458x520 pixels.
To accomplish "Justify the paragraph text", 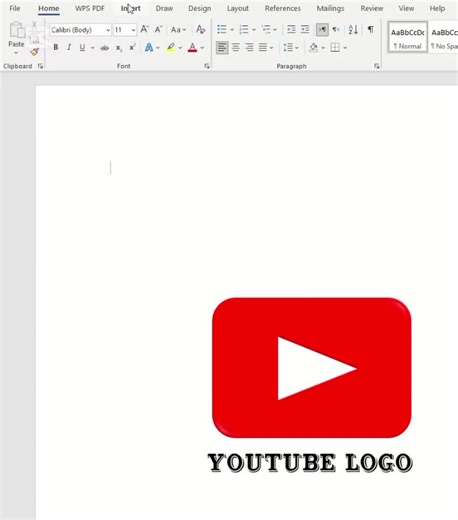I will (x=263, y=48).
